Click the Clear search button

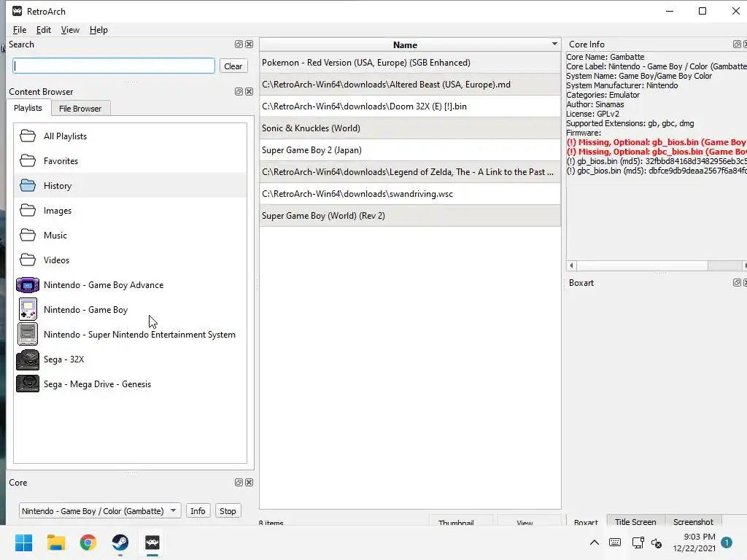pos(233,66)
